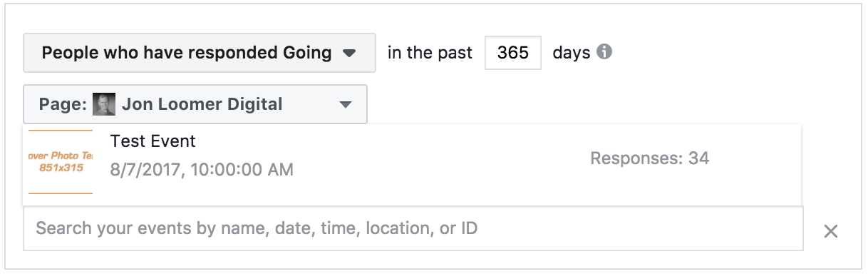Click the Jon Loomer Digital page name
Screen dimensions: 868x274
(202, 104)
